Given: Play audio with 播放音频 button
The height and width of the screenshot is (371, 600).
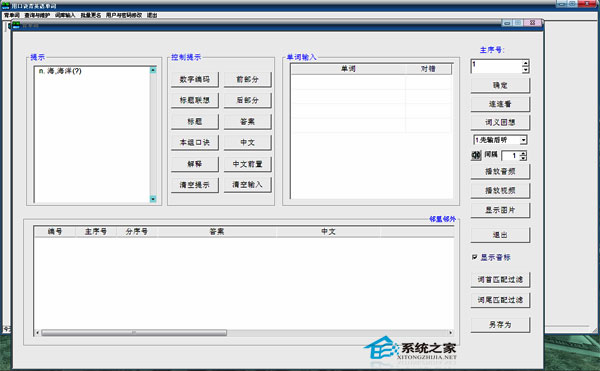Looking at the screenshot, I should pyautogui.click(x=500, y=171).
